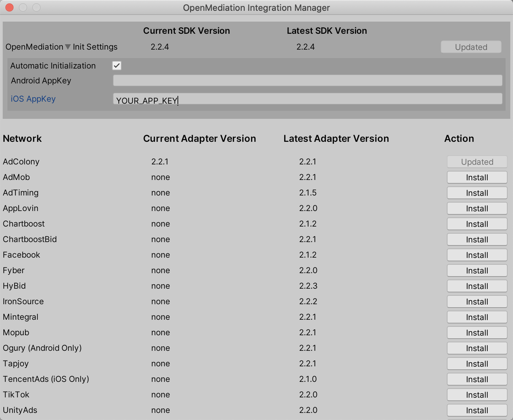513x420 pixels.
Task: Click the iOS AppKey input field
Action: (x=307, y=99)
